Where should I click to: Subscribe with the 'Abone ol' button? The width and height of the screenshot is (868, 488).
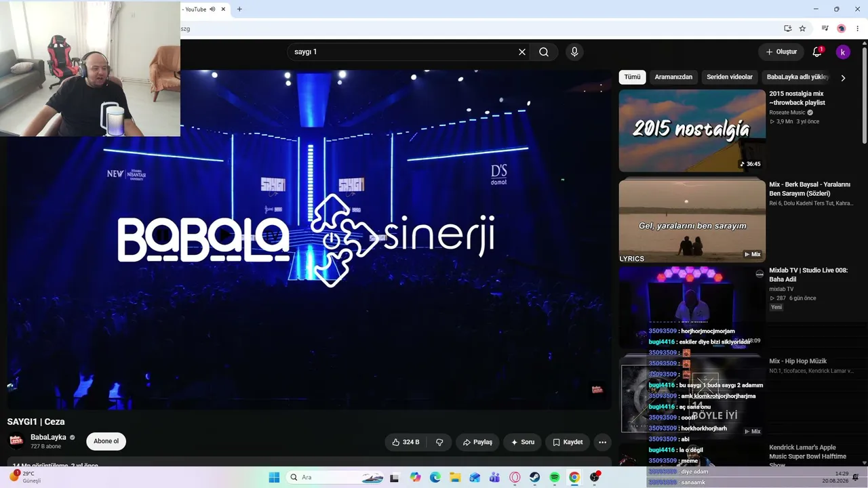pyautogui.click(x=106, y=441)
